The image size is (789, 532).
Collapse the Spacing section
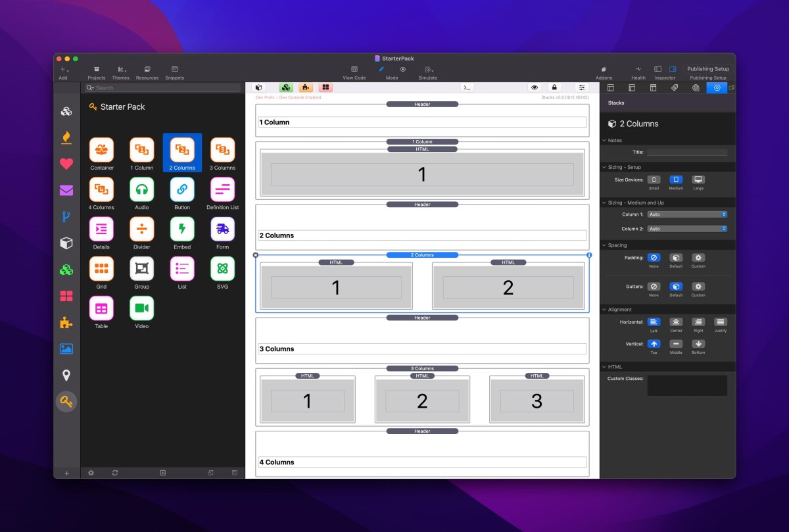coord(604,245)
